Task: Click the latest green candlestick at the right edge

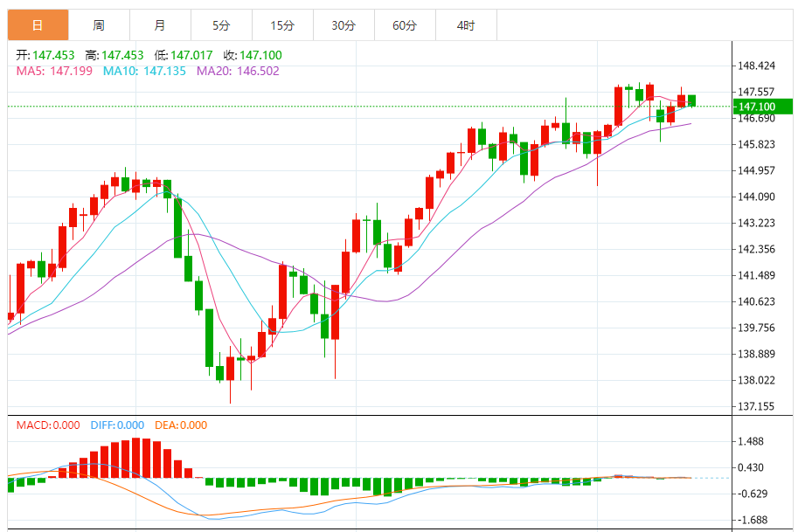Action: click(x=691, y=100)
